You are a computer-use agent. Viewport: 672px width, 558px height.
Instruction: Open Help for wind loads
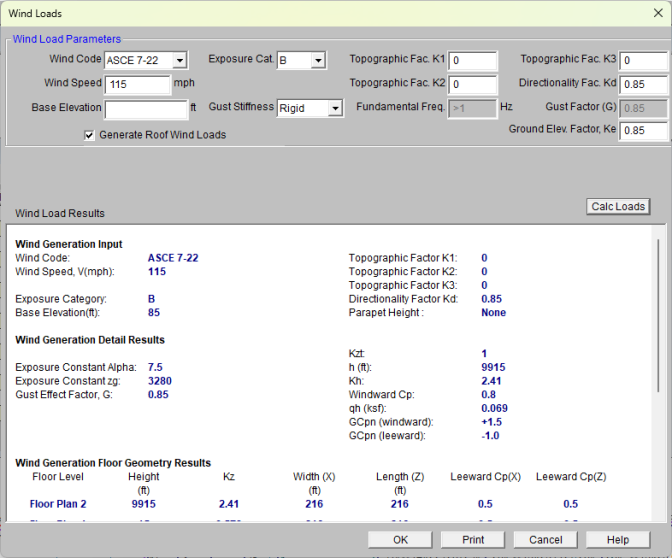tap(618, 540)
